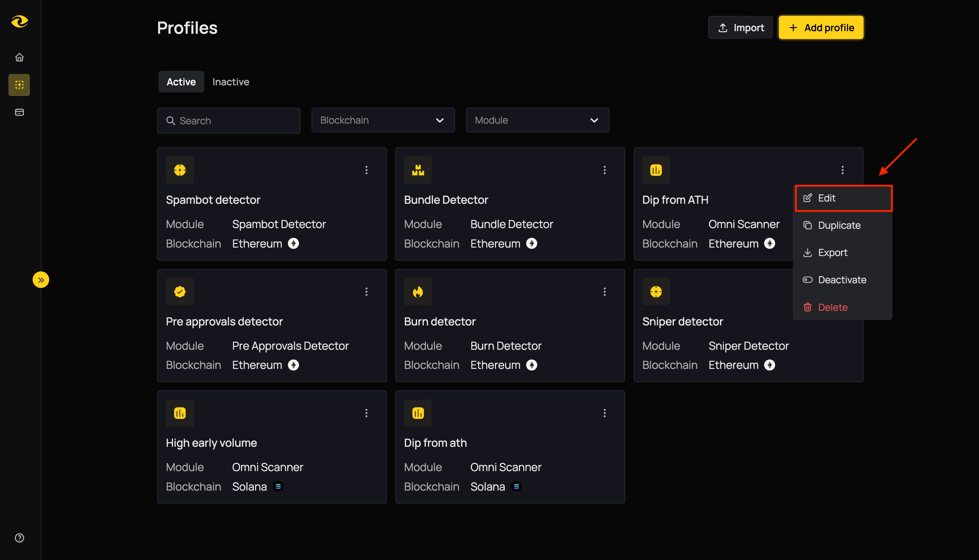Click the Sniper detector crosshair icon

656,292
